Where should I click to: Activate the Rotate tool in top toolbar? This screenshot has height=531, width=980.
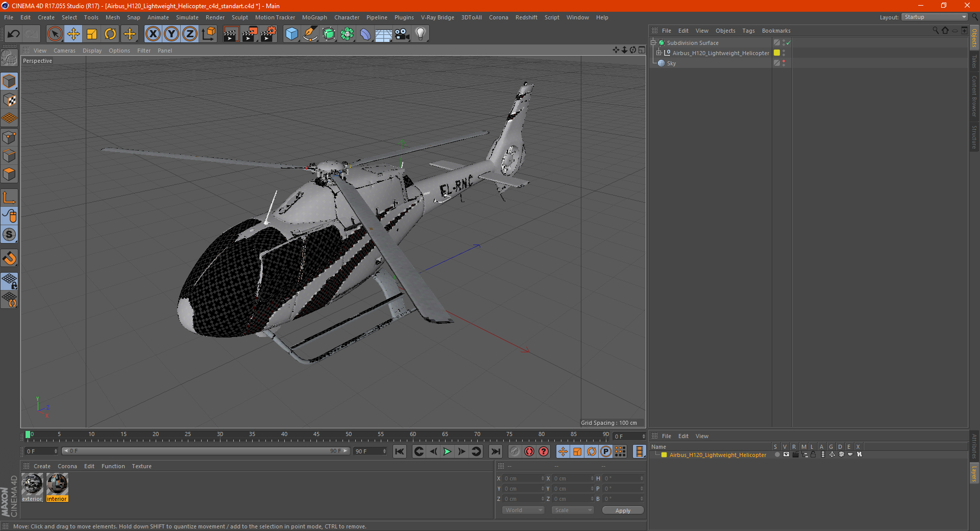[110, 34]
